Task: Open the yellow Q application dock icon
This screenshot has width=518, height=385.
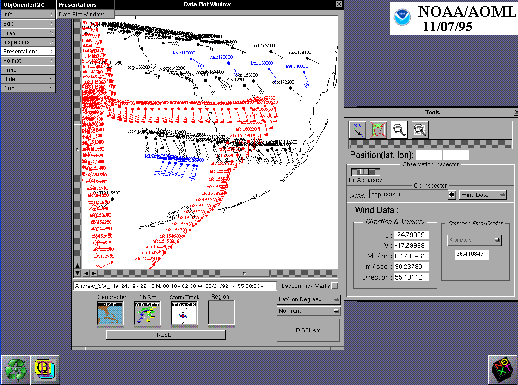Action: click(45, 370)
